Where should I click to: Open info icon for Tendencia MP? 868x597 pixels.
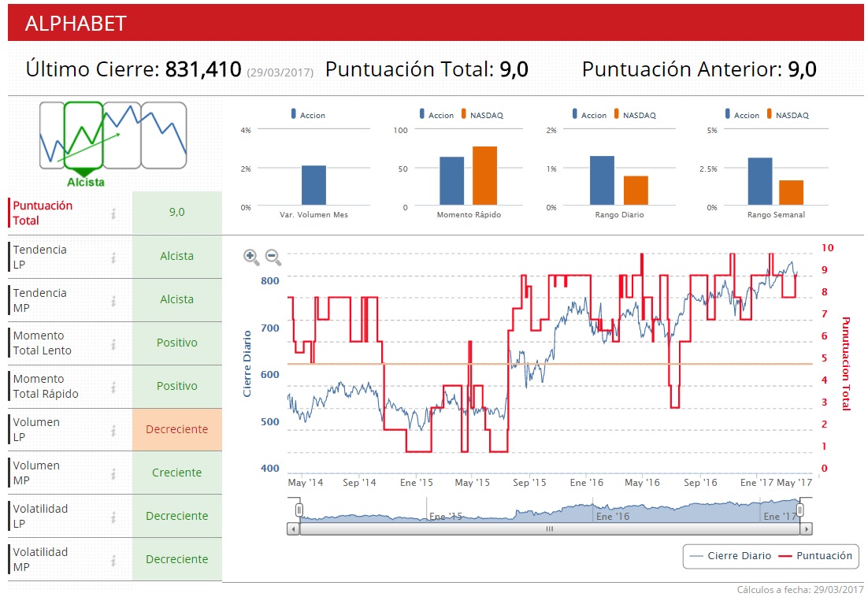(113, 300)
